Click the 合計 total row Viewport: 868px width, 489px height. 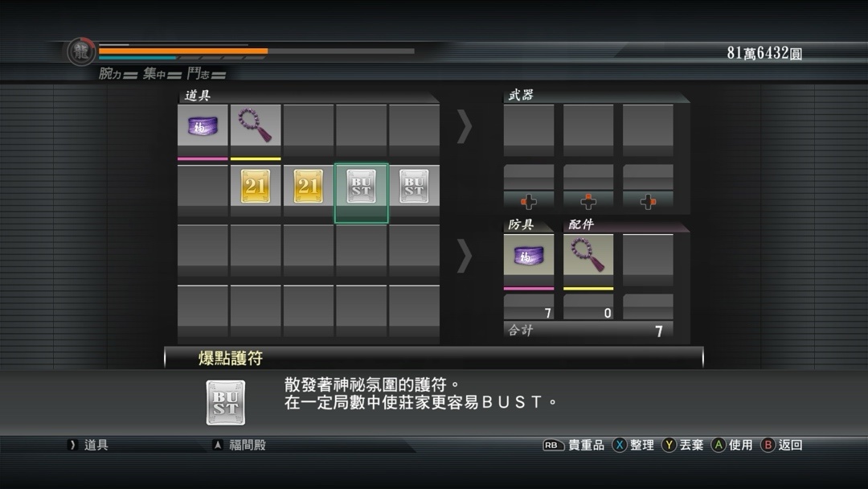(588, 331)
